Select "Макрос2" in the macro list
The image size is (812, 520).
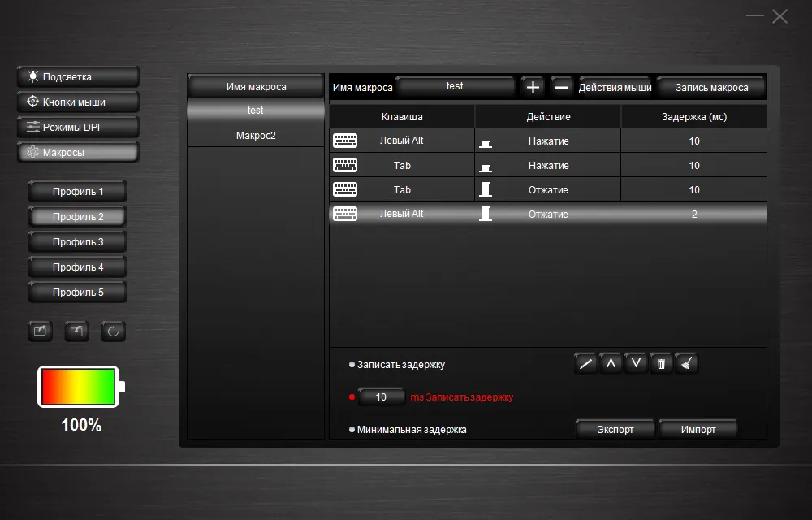(256, 135)
